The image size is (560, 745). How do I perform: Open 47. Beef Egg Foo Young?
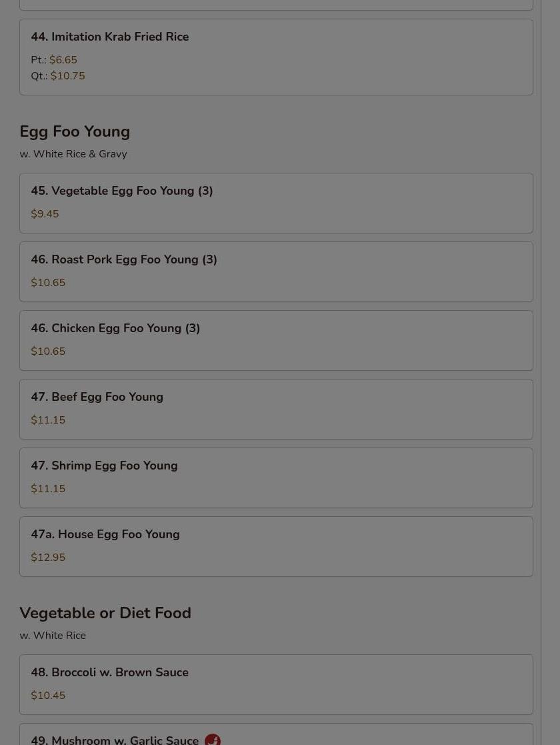[x=97, y=398]
